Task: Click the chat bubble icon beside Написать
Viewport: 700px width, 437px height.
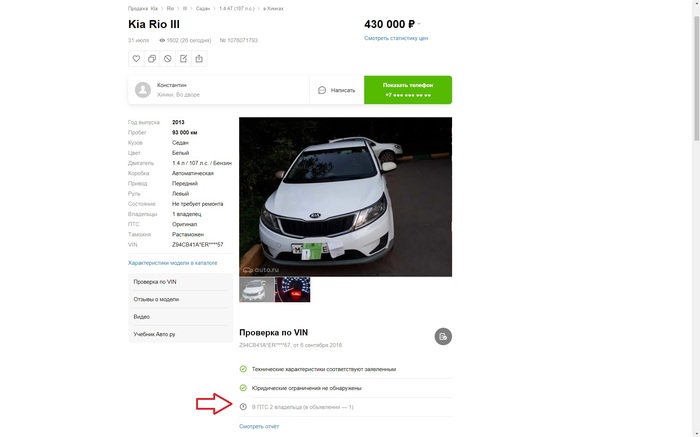Action: tap(322, 90)
